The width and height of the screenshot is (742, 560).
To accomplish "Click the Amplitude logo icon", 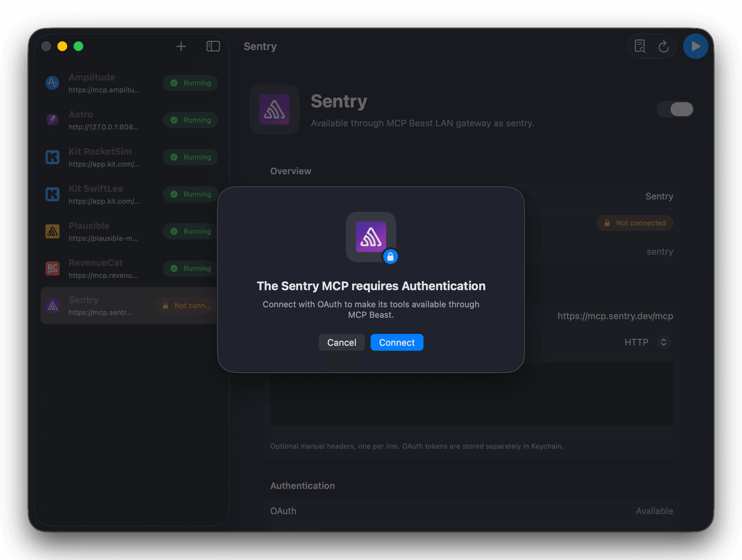I will [52, 83].
